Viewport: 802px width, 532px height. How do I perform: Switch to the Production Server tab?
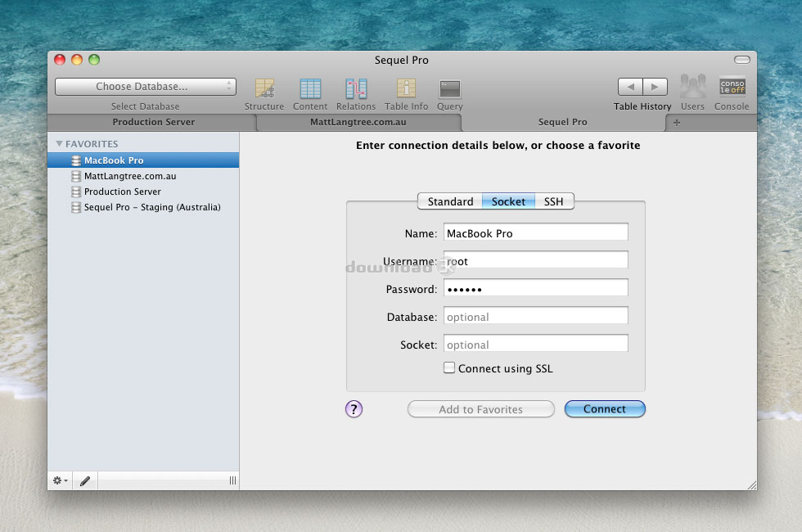click(153, 122)
